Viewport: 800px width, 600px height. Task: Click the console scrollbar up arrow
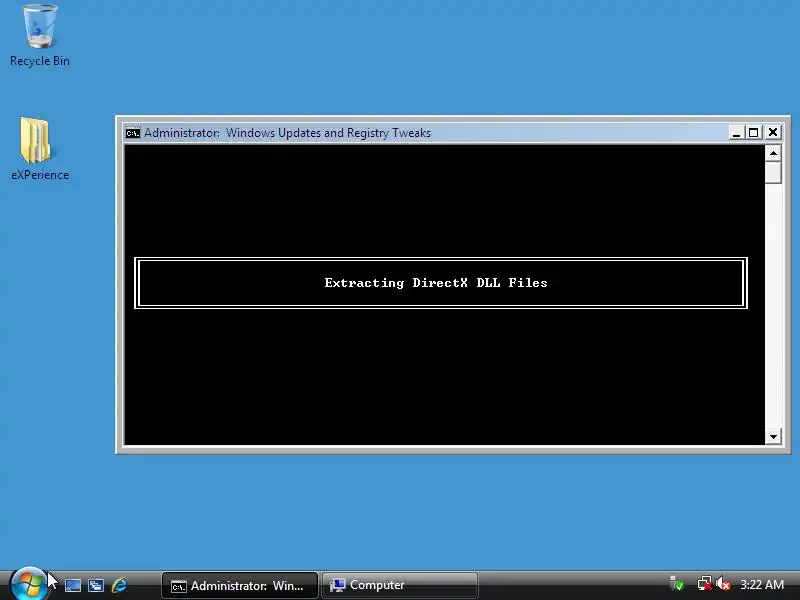pyautogui.click(x=773, y=153)
